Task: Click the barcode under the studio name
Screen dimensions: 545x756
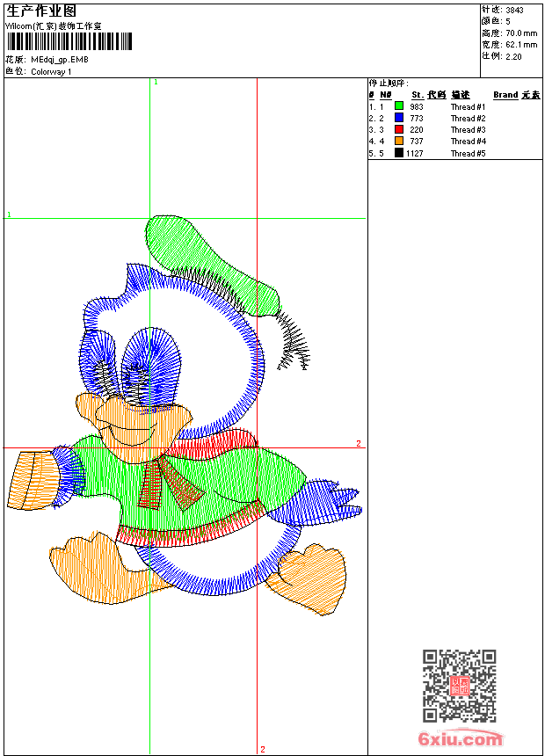Action: 69,41
